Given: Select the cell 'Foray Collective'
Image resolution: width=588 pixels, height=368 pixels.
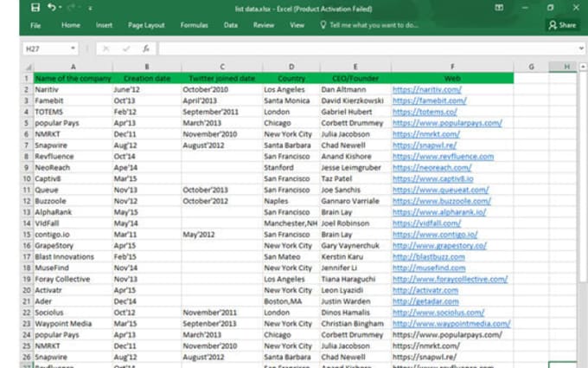Looking at the screenshot, I should click(x=73, y=279).
